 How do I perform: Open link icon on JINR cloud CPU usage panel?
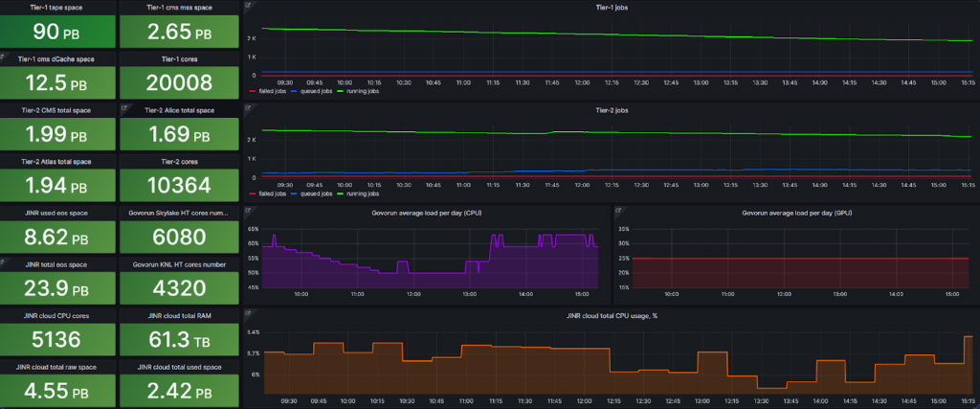click(x=248, y=312)
